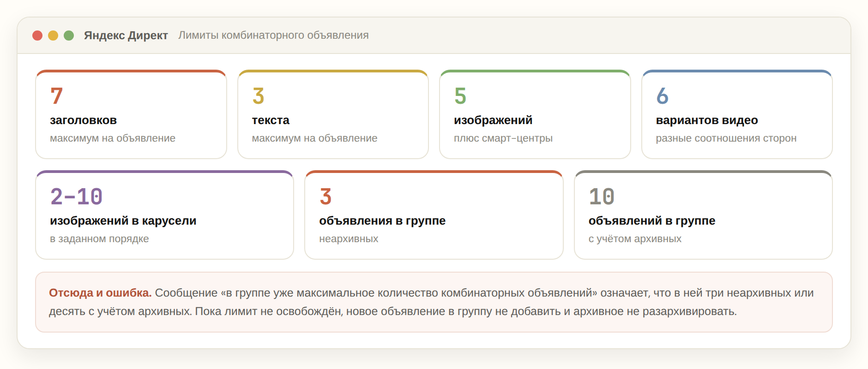This screenshot has height=369, width=868.
Task: Click the bold Отсюда и ошибка heading
Action: pos(100,293)
